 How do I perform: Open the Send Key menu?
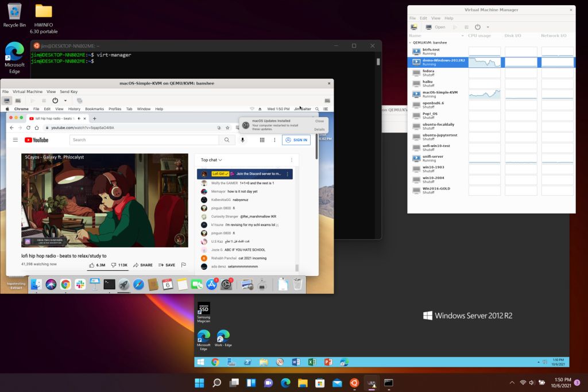coord(68,92)
